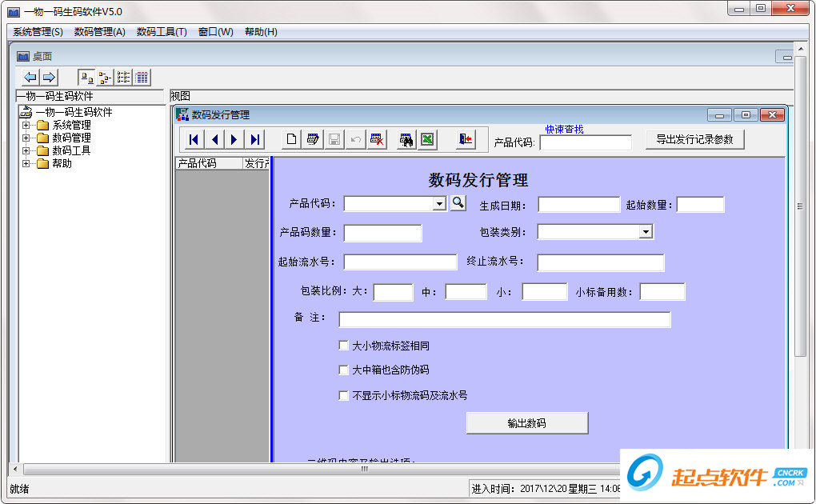Go to the previous record
Image resolution: width=816 pixels, height=504 pixels.
(214, 139)
